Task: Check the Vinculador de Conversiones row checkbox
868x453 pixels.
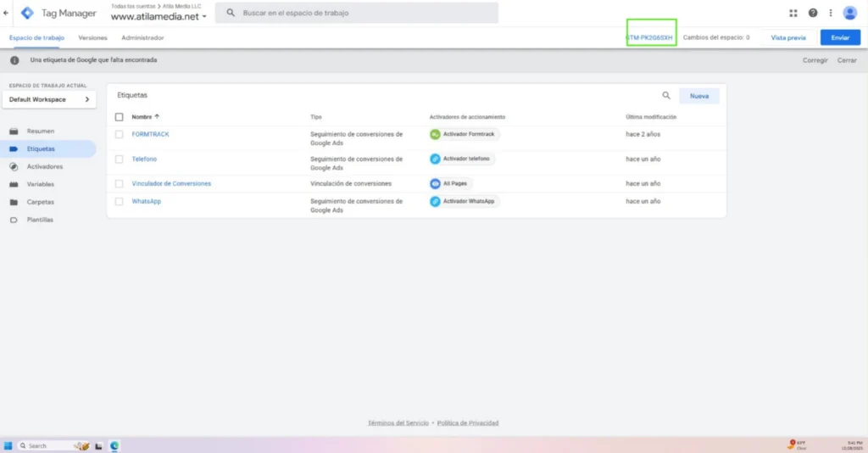Action: [119, 184]
